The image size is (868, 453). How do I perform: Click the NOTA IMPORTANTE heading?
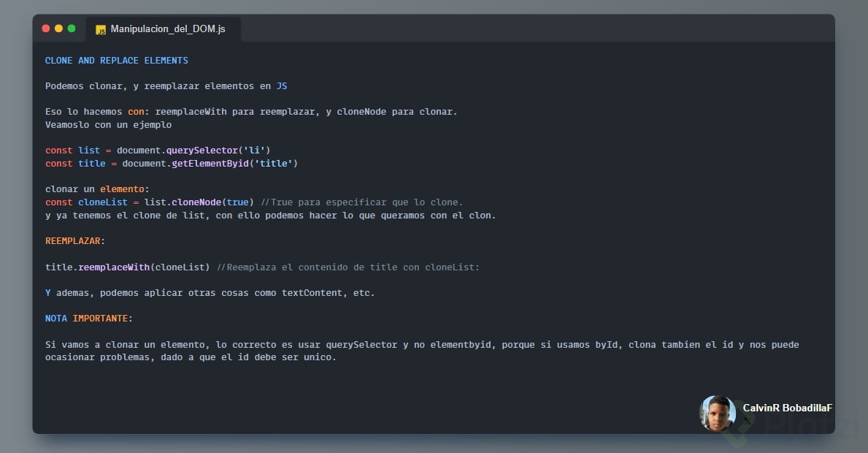89,319
